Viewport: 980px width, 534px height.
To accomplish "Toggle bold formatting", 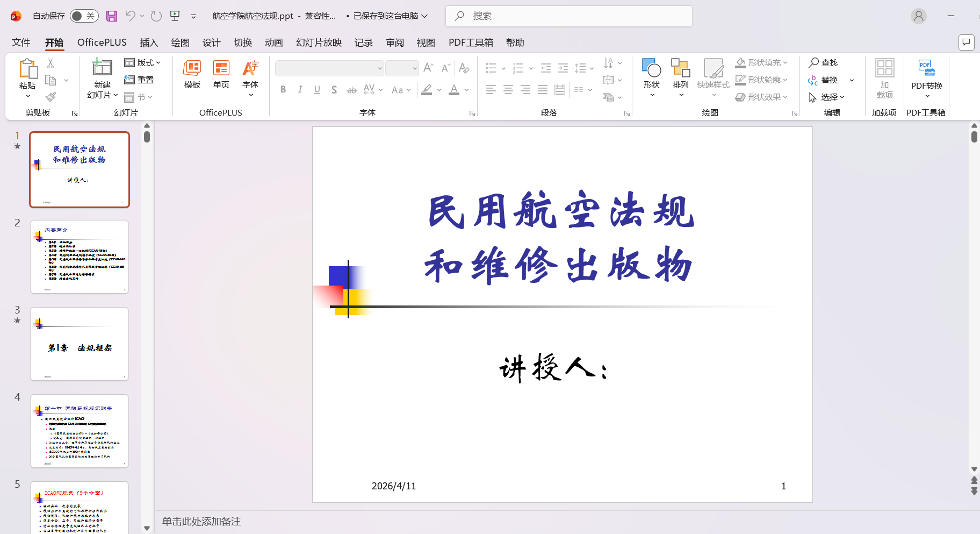I will pos(283,90).
